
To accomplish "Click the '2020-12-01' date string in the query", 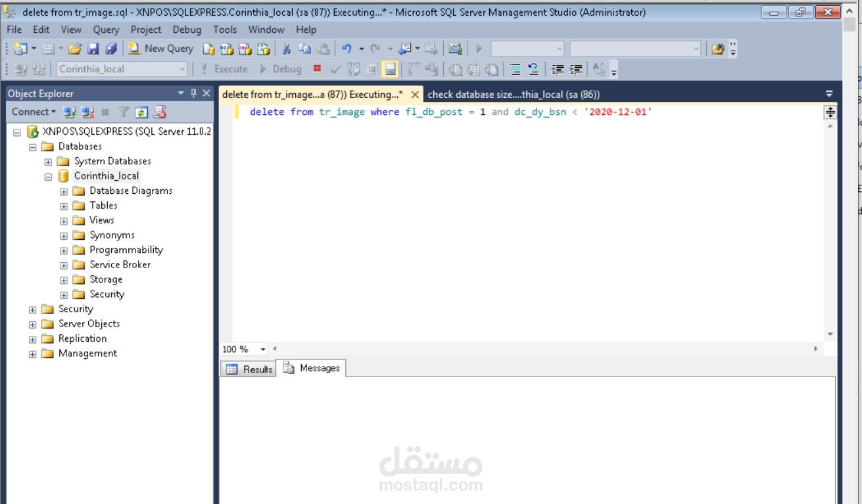I will 617,112.
